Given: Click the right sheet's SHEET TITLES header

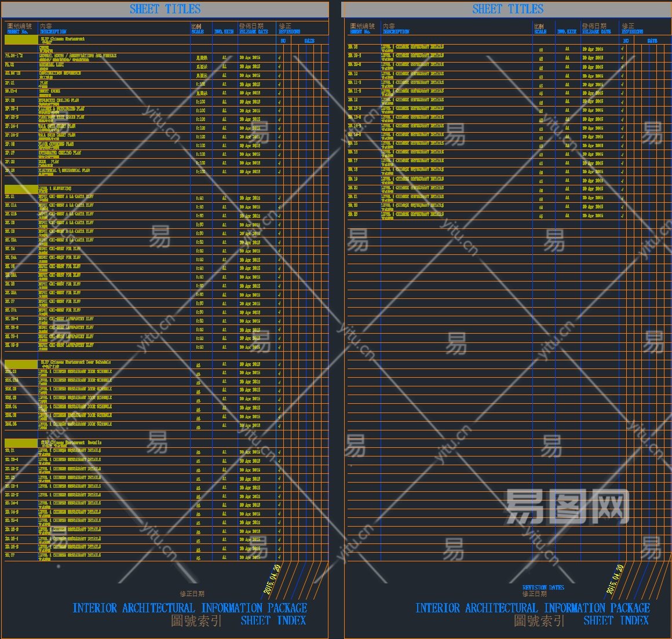Looking at the screenshot, I should 507,9.
